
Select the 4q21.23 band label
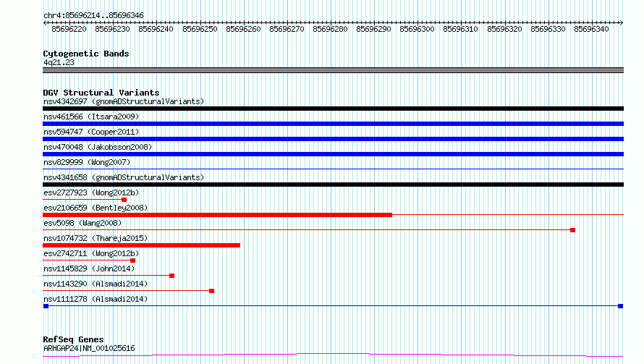pos(59,62)
